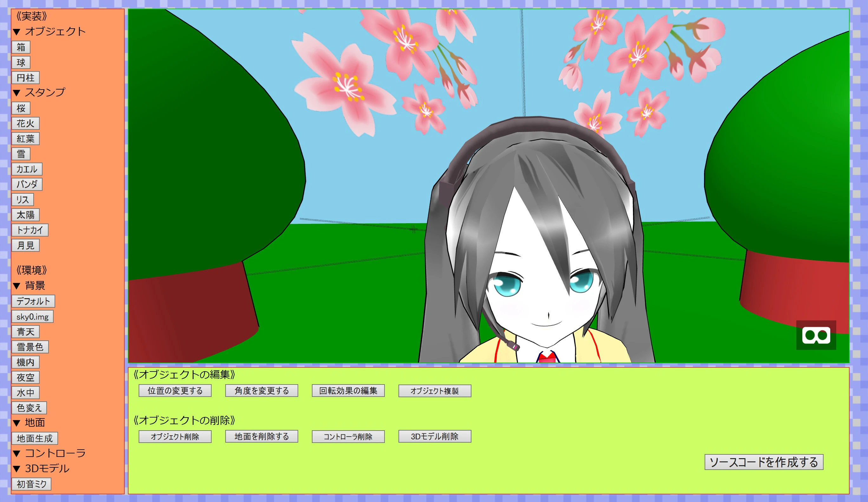
Task: Set background to デフォルト
Action: coord(33,301)
